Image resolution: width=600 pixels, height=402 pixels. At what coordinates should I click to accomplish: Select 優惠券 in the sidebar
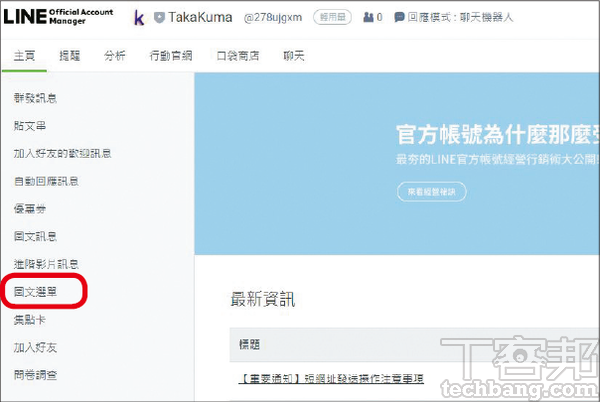[x=30, y=209]
